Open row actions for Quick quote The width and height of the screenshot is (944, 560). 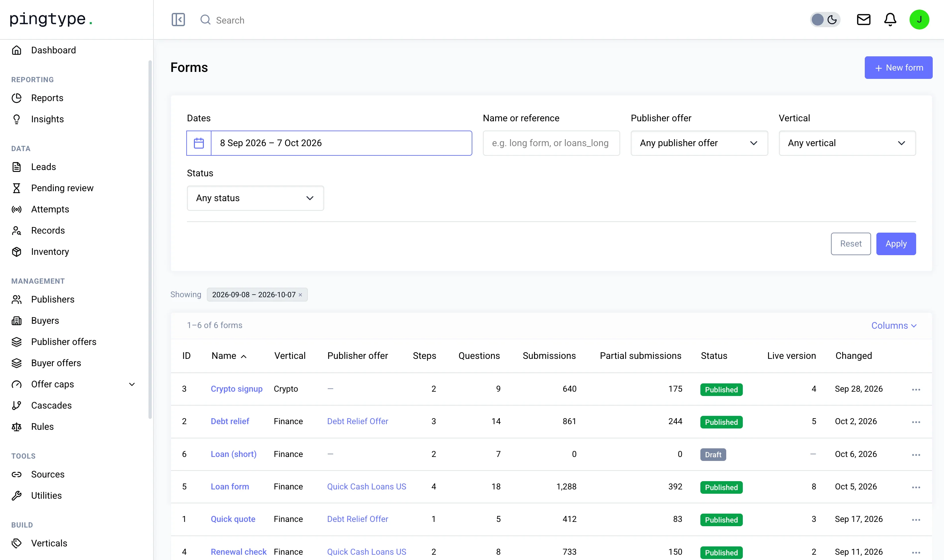coord(916,520)
